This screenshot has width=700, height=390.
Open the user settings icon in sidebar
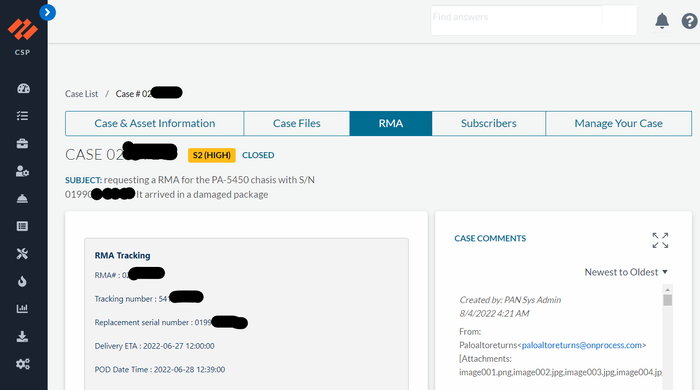click(22, 171)
